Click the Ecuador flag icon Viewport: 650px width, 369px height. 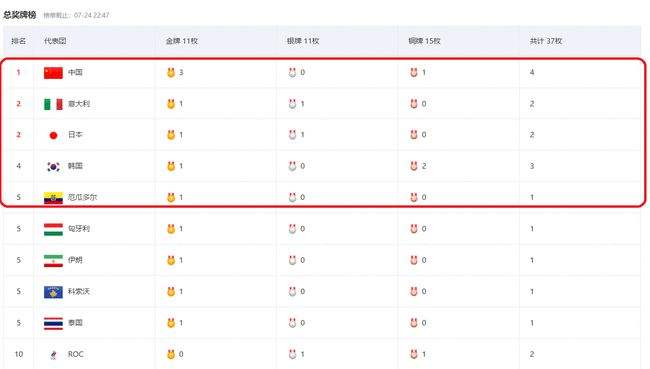(53, 198)
